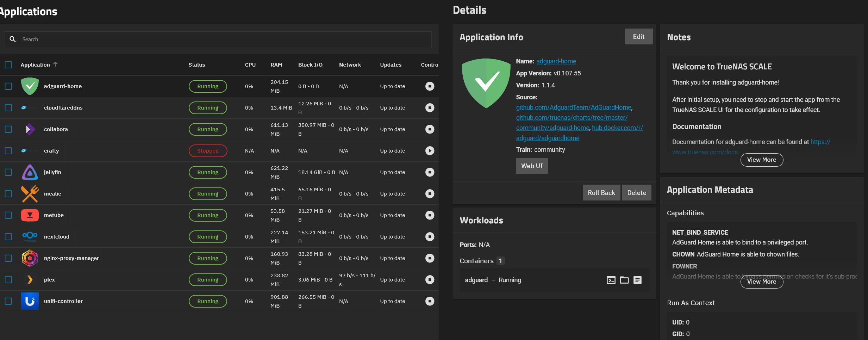View logs icon for adguard container
Image resolution: width=868 pixels, height=340 pixels.
click(637, 280)
